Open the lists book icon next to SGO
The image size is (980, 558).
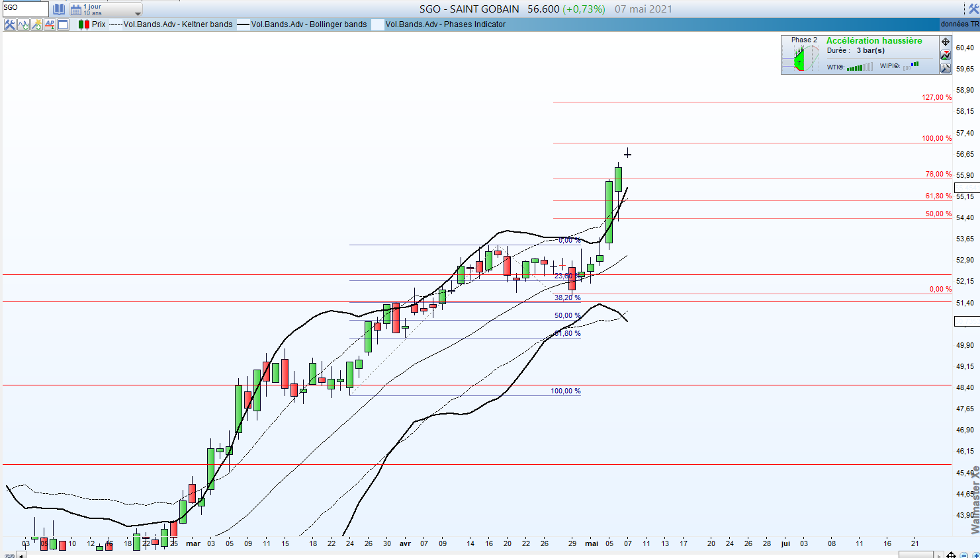pos(59,9)
